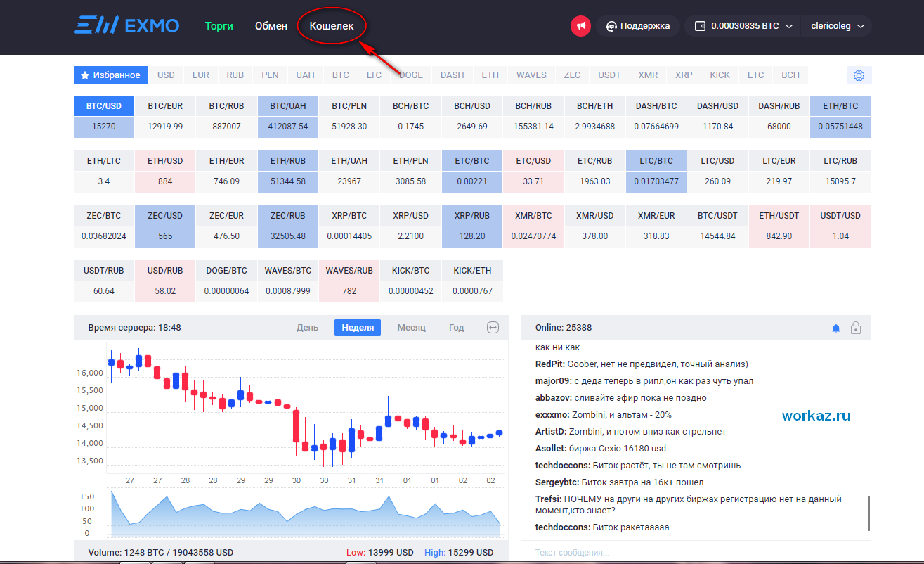The width and height of the screenshot is (924, 564).
Task: Toggle chat notification bell
Action: (836, 328)
